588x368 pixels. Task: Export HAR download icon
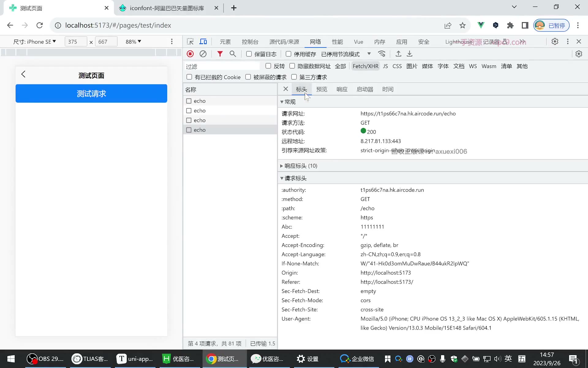(409, 54)
